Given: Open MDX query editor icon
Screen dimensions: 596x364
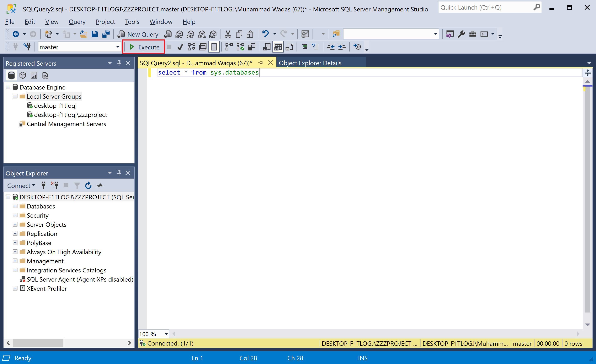Looking at the screenshot, I should coord(179,34).
